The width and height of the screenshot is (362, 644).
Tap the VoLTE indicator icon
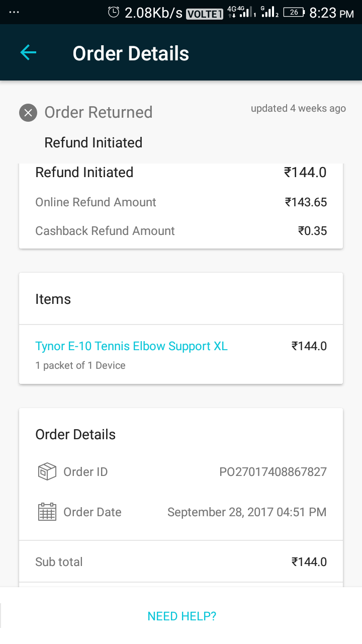point(204,14)
